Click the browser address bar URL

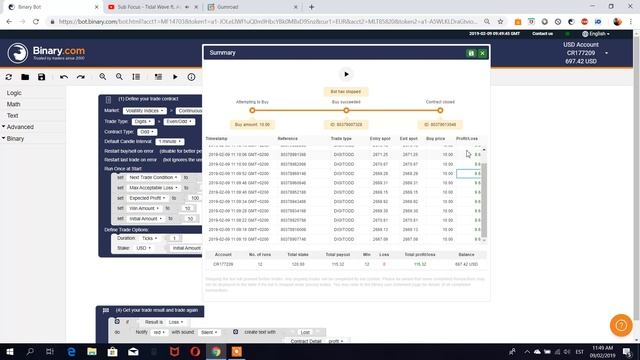(267, 22)
